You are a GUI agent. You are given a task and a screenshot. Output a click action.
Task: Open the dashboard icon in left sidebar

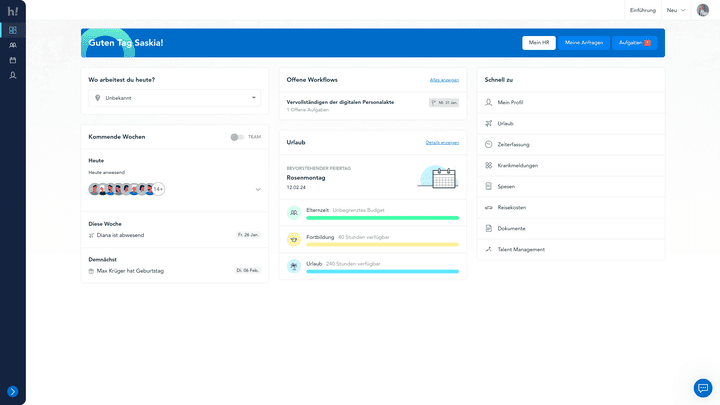tap(13, 30)
